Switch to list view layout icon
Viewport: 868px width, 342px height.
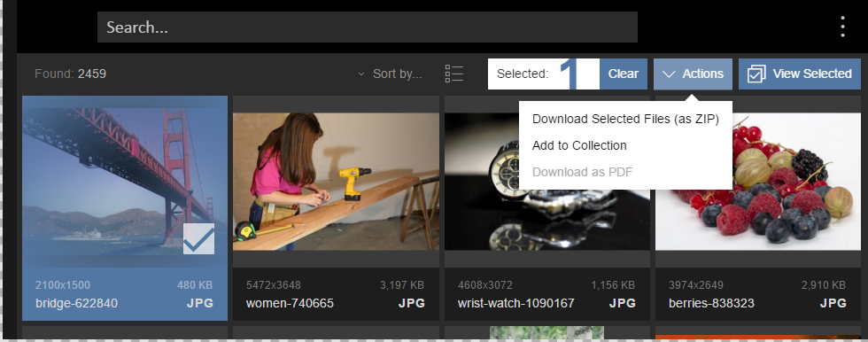pos(453,74)
